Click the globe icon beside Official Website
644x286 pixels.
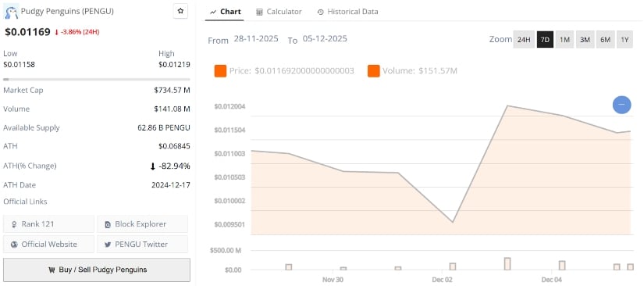pyautogui.click(x=14, y=245)
